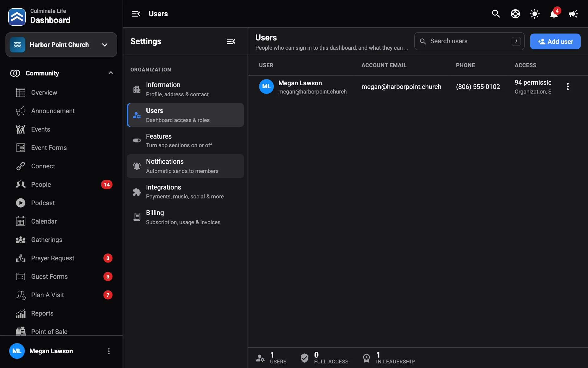Image resolution: width=588 pixels, height=368 pixels.
Task: Open the Harbor Point Church organization dropdown
Action: click(x=61, y=45)
